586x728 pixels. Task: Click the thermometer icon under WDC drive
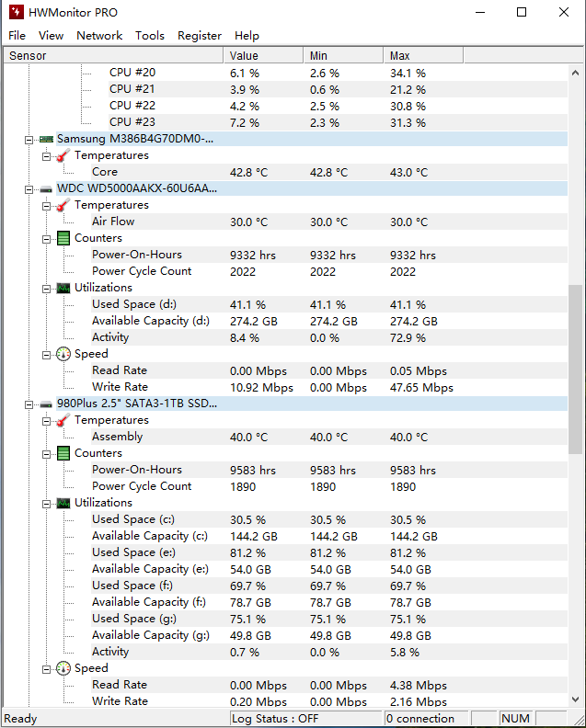click(x=63, y=205)
